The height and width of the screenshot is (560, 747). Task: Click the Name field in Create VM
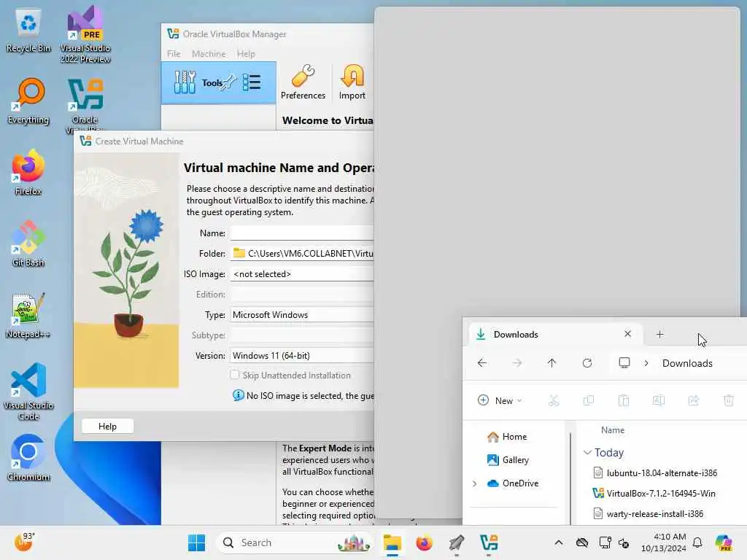pos(302,233)
